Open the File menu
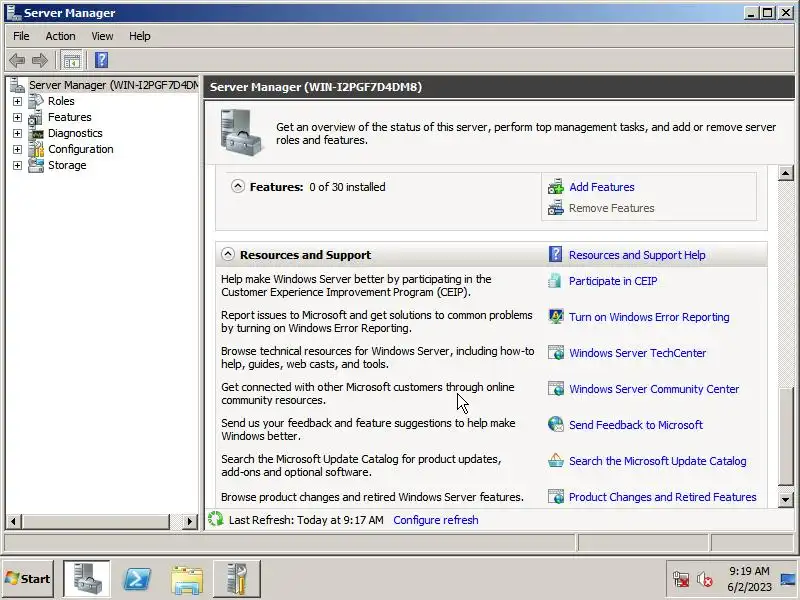800x600 pixels. pyautogui.click(x=21, y=36)
